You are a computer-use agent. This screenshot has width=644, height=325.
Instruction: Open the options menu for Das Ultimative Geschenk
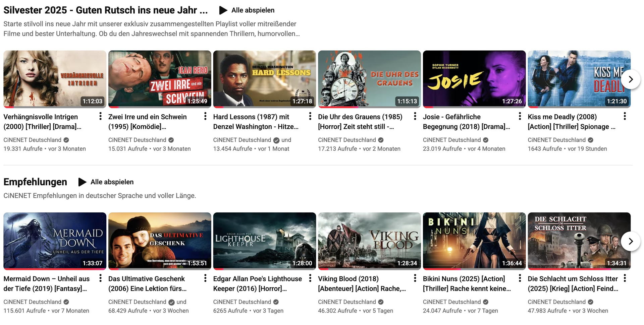tap(205, 278)
